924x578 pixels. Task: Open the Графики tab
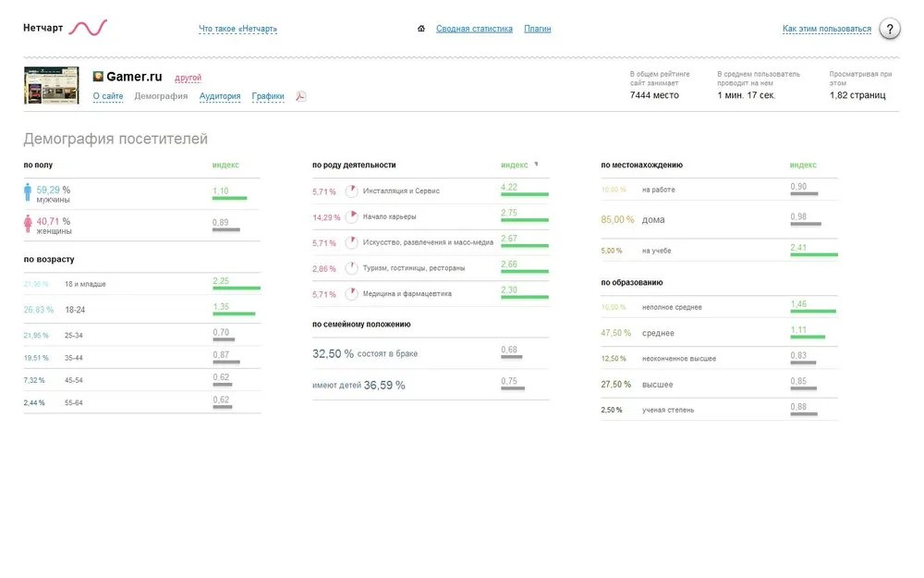(x=268, y=96)
